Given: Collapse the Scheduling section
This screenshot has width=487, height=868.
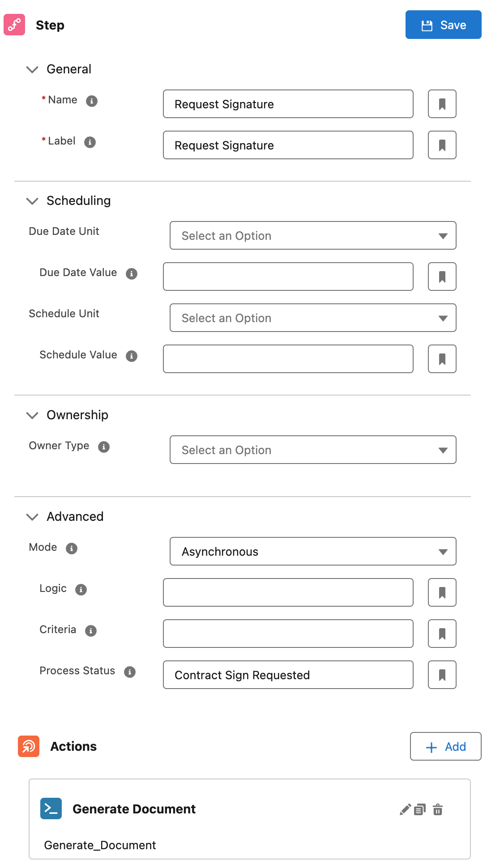Looking at the screenshot, I should point(32,201).
